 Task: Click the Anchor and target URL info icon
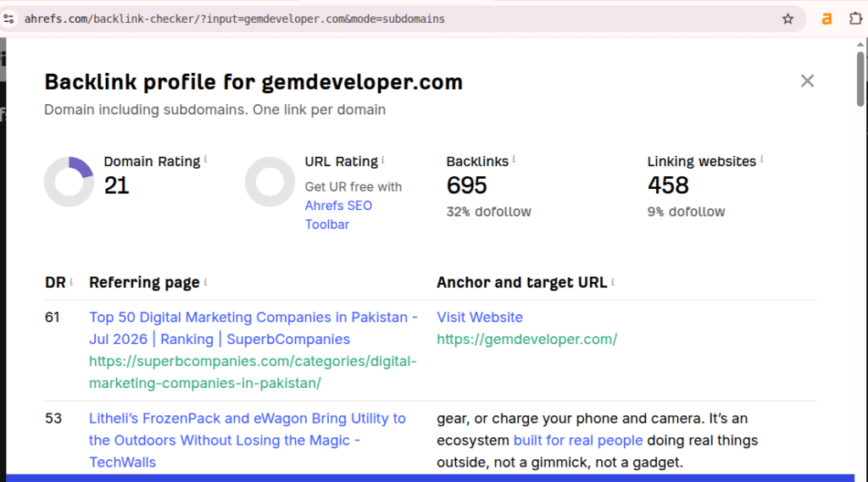613,282
